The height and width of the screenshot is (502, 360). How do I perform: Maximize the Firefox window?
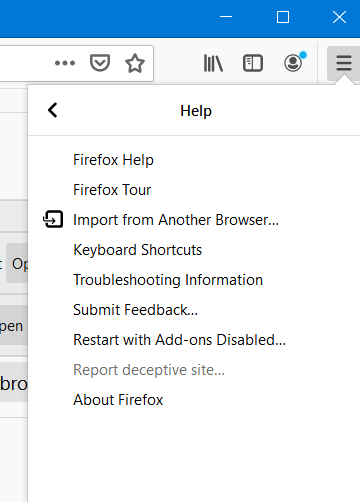tap(283, 17)
